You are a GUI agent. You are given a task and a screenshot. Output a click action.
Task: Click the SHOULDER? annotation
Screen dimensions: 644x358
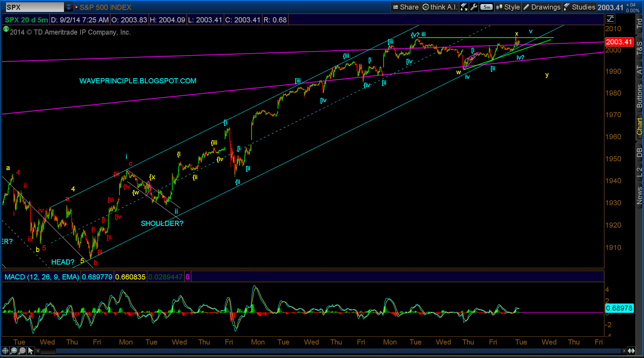pyautogui.click(x=162, y=223)
